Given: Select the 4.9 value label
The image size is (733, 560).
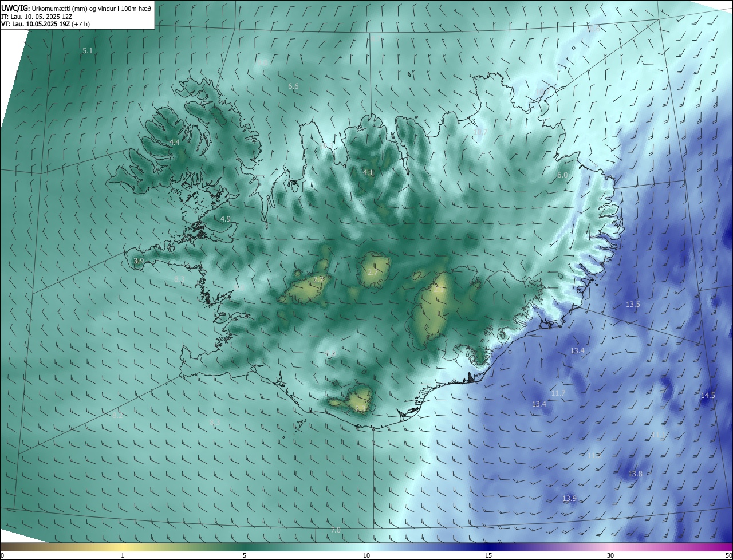Looking at the screenshot, I should tap(226, 219).
